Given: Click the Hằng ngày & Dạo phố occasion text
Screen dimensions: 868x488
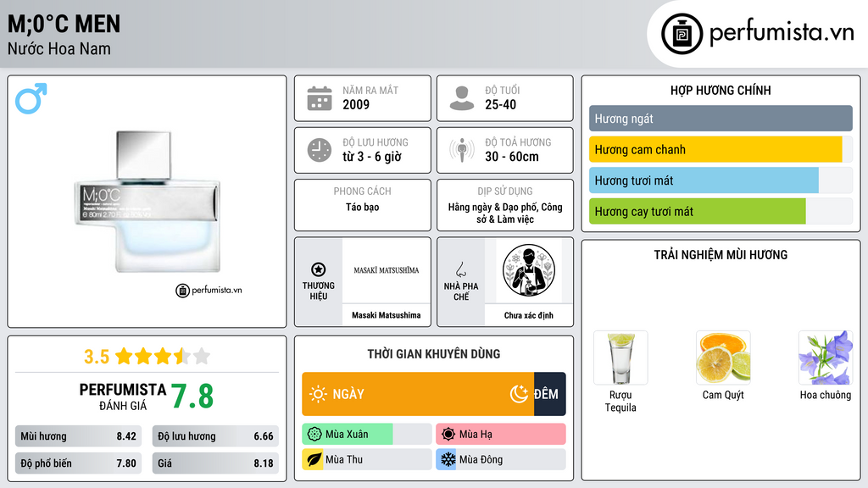Looking at the screenshot, I should pos(505,213).
